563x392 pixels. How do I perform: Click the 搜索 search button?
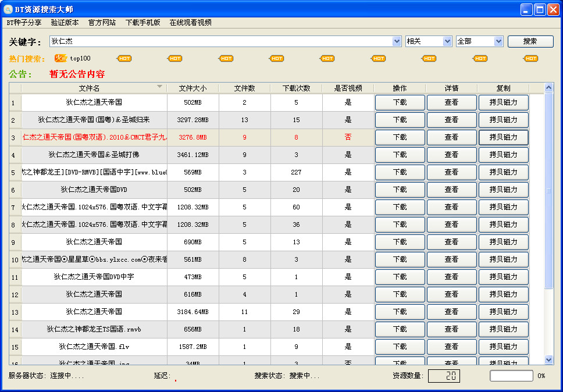click(x=530, y=41)
